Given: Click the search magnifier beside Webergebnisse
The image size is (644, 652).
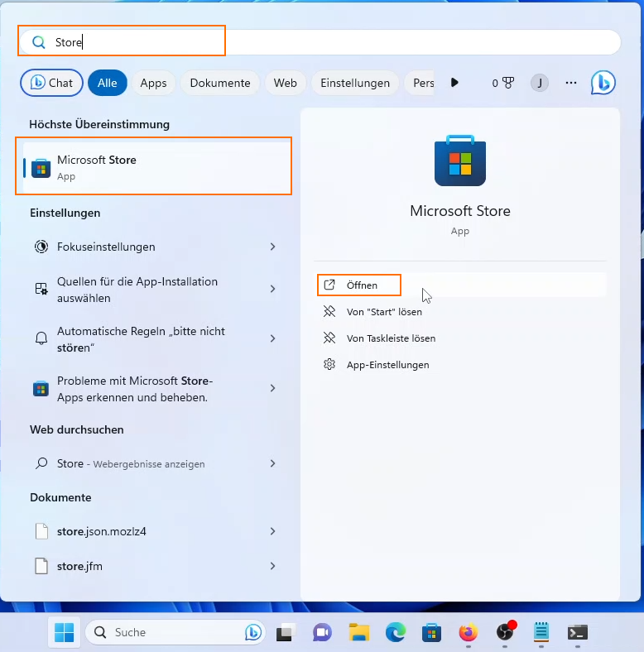Looking at the screenshot, I should tap(41, 463).
